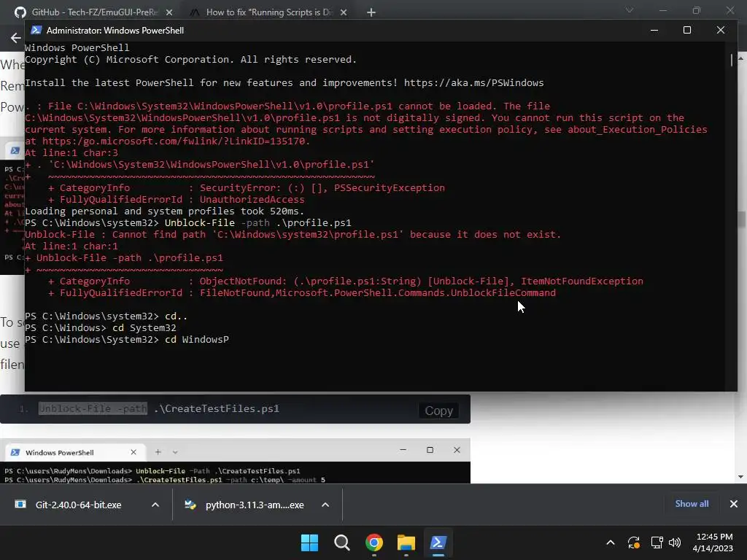
Task: Switch to the GitHub Tech-FZ/EmuGUI browser tab
Action: (x=93, y=12)
